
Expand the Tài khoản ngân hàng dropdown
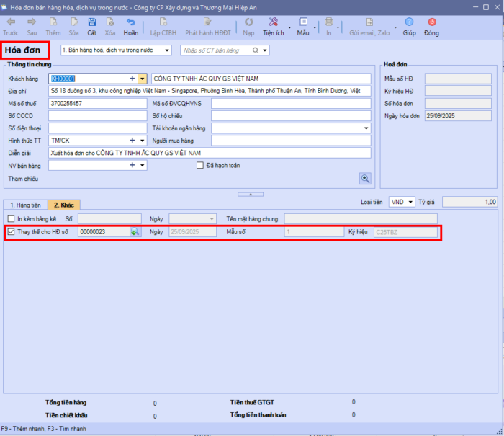(x=366, y=128)
